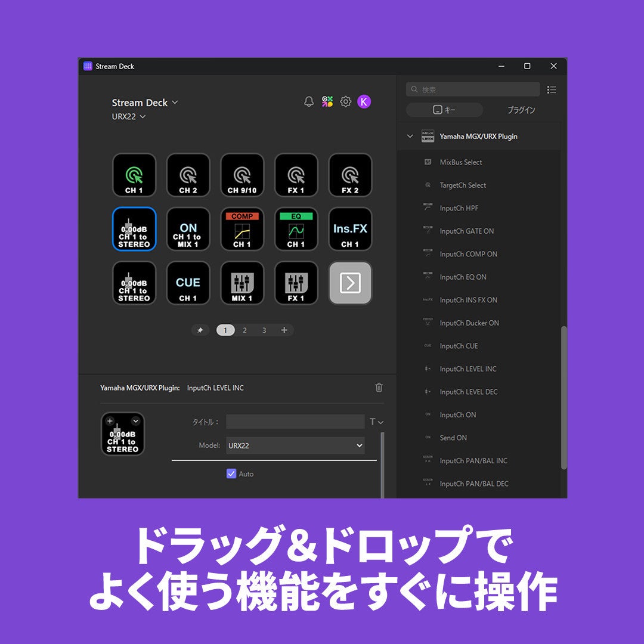
Task: Click the bottom-row 0.00dB CH 1 to STEREO key
Action: pos(134,283)
